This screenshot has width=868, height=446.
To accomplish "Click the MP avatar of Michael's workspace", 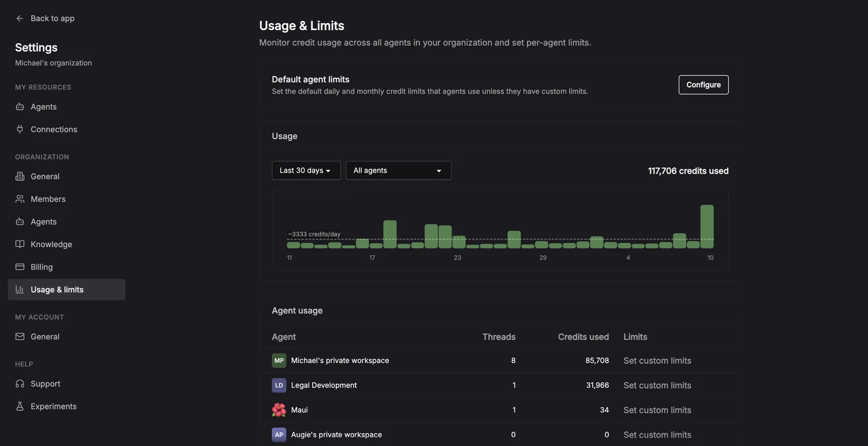I will click(x=279, y=361).
